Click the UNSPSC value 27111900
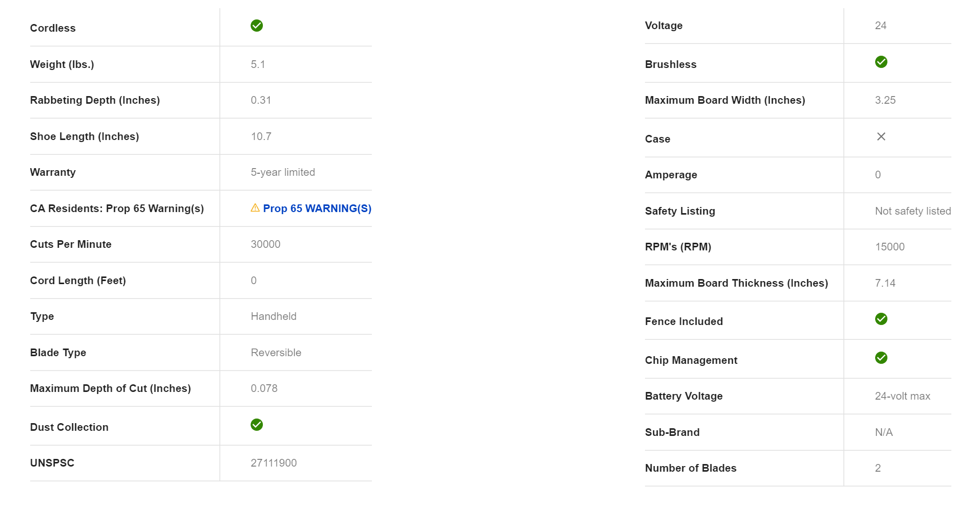The width and height of the screenshot is (980, 510). (x=273, y=463)
